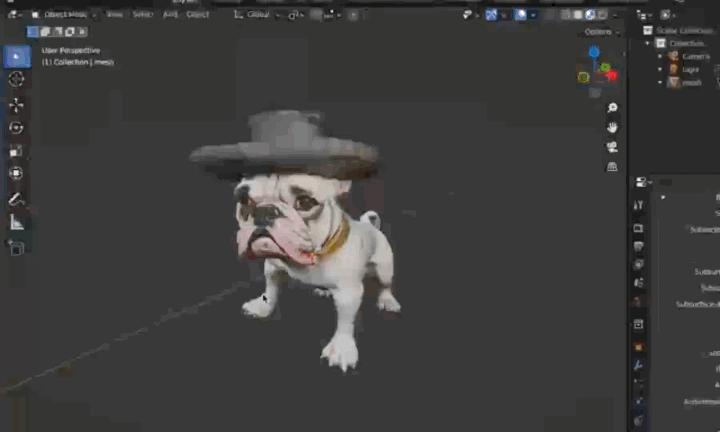Open the properties editor type dropdown

643,182
